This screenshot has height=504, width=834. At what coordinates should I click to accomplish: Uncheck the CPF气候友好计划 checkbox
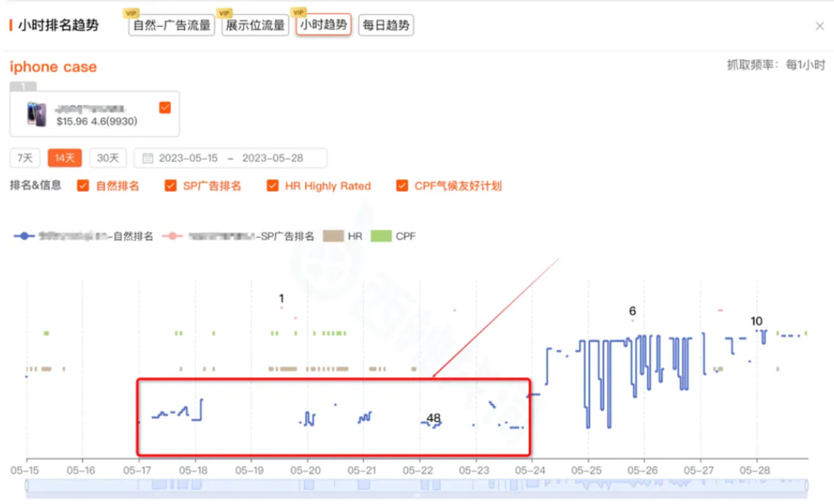coord(402,186)
